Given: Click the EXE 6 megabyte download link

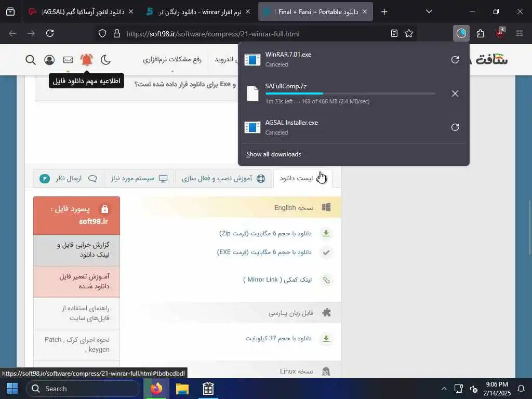Looking at the screenshot, I should pos(264,252).
